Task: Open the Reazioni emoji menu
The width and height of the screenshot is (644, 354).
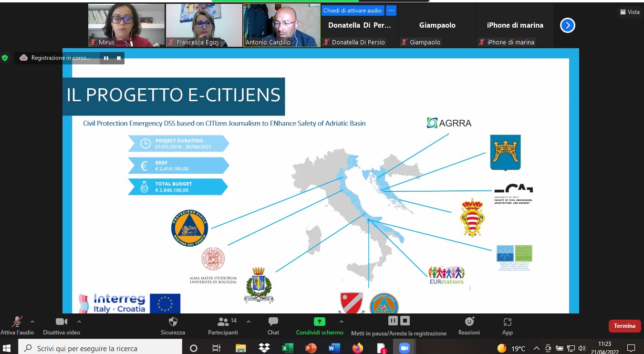Action: [x=469, y=322]
